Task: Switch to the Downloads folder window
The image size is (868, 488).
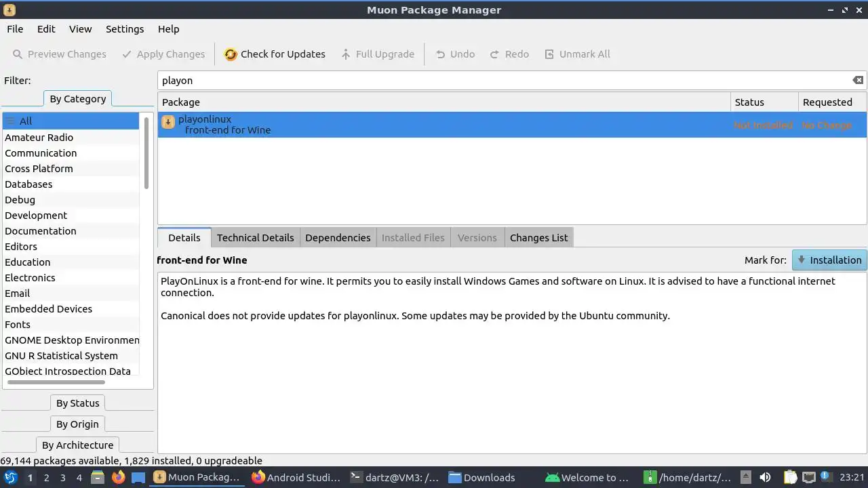Action: 492,477
